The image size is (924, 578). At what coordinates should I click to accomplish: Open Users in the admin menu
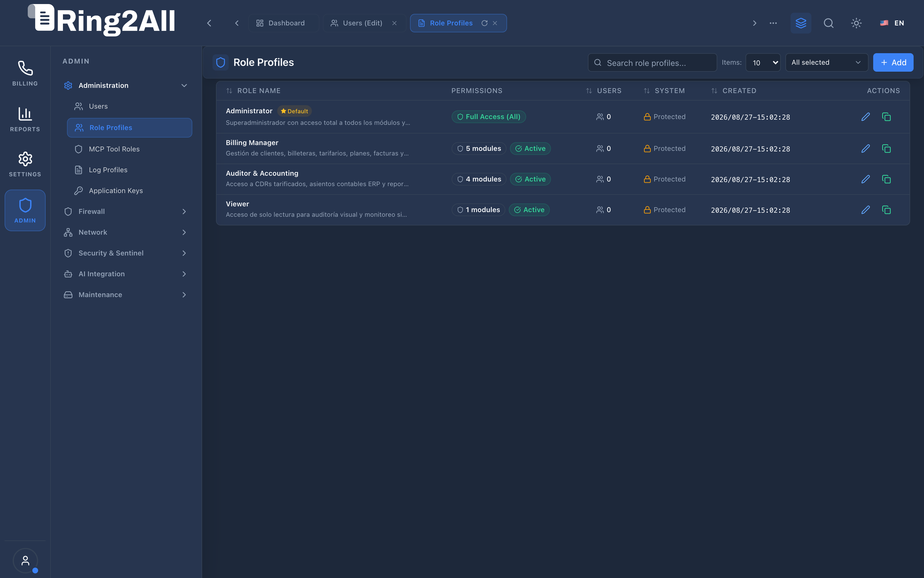(x=129, y=106)
